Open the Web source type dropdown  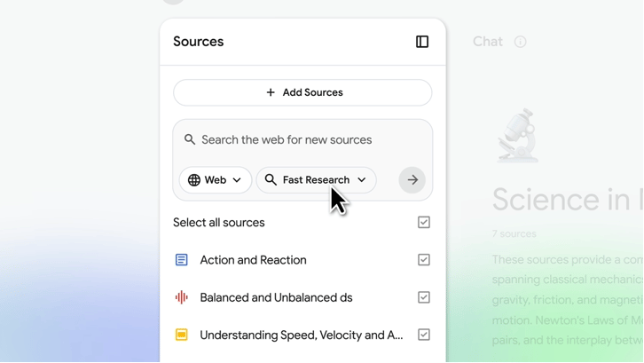click(x=216, y=180)
